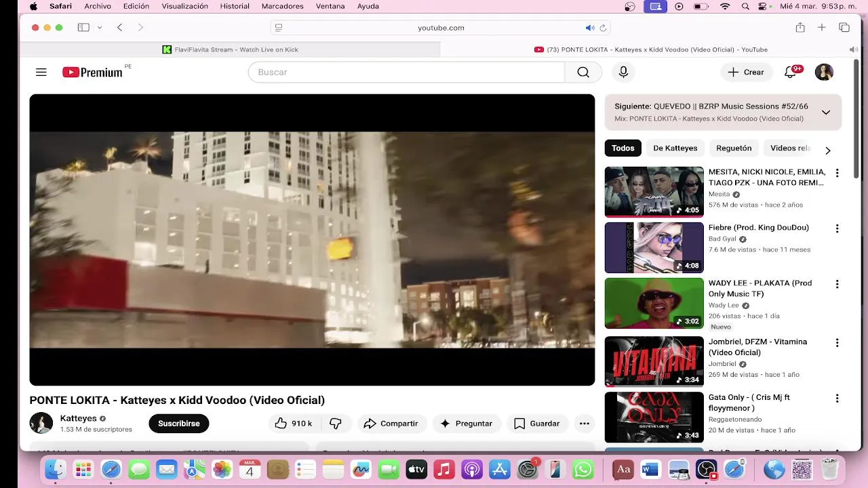Viewport: 868px width, 488px height.
Task: Click the YouTube Premium logo
Action: click(92, 72)
